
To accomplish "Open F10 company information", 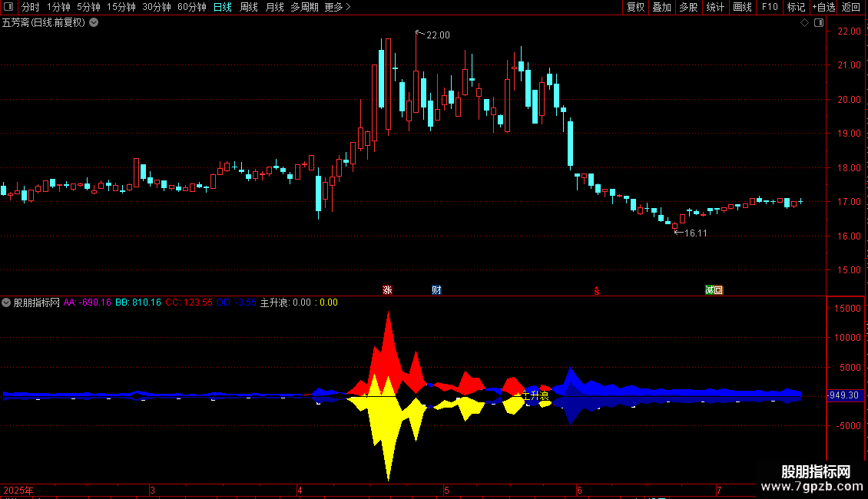I will 770,7.
